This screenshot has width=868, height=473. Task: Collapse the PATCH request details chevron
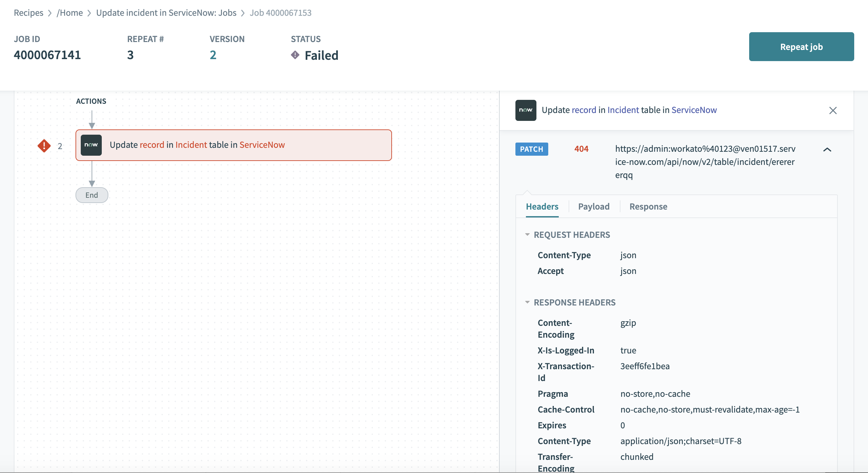click(827, 149)
